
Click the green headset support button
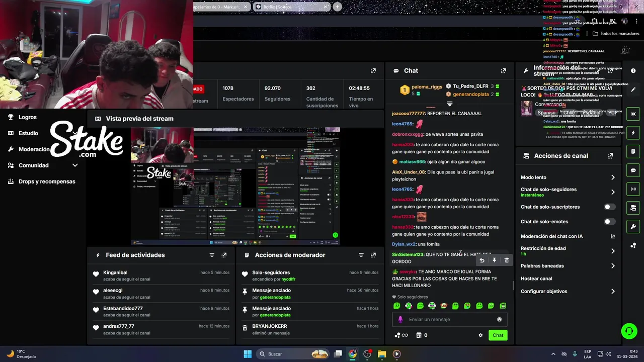629,331
